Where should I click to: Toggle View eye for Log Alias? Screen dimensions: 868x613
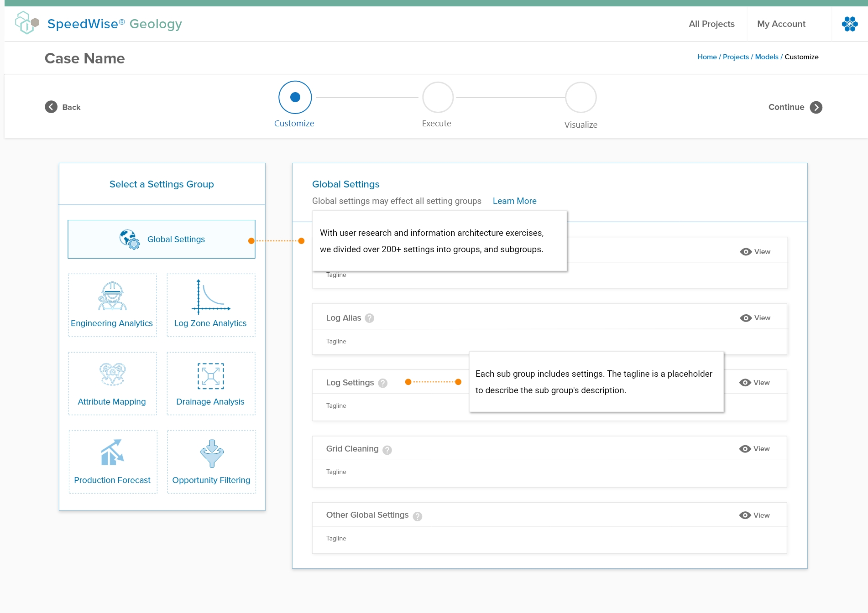pos(746,318)
